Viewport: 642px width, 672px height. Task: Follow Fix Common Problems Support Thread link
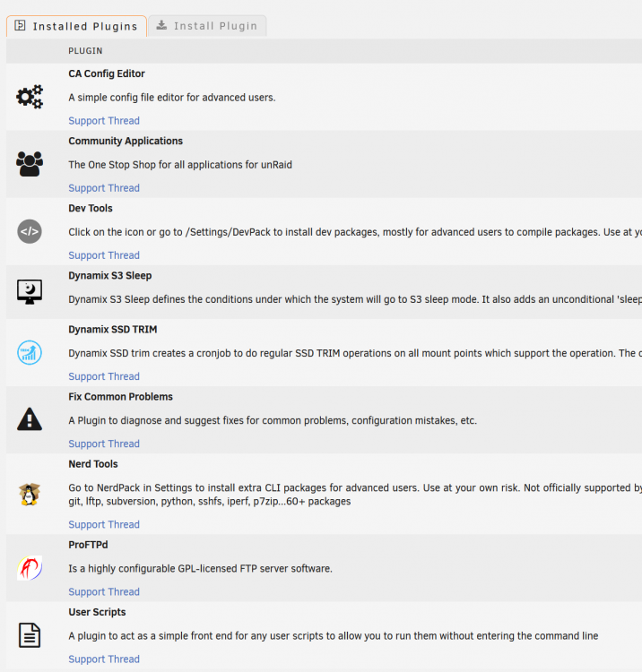pos(104,444)
